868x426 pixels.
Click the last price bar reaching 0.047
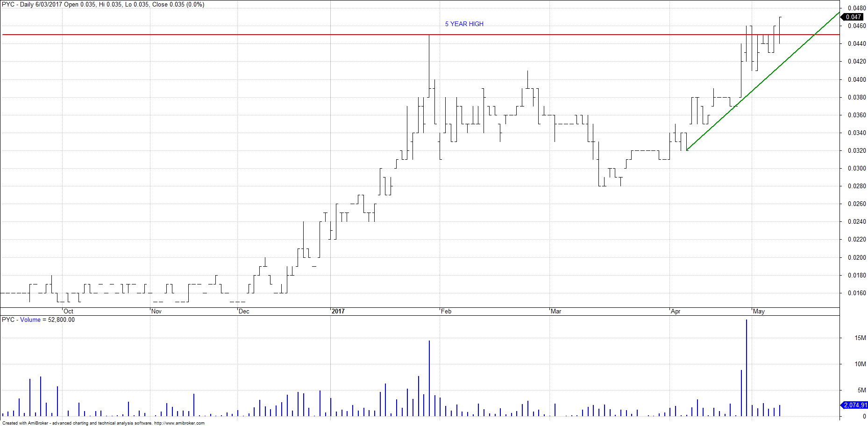click(x=780, y=30)
